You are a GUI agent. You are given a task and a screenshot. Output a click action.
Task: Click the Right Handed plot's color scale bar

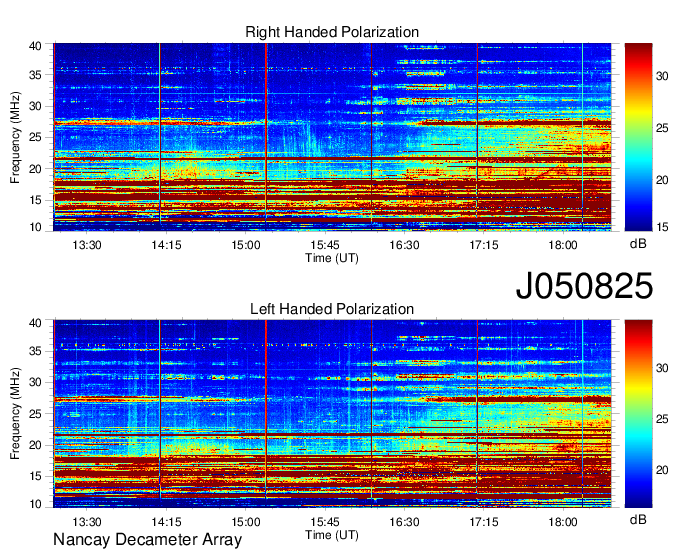click(x=638, y=137)
